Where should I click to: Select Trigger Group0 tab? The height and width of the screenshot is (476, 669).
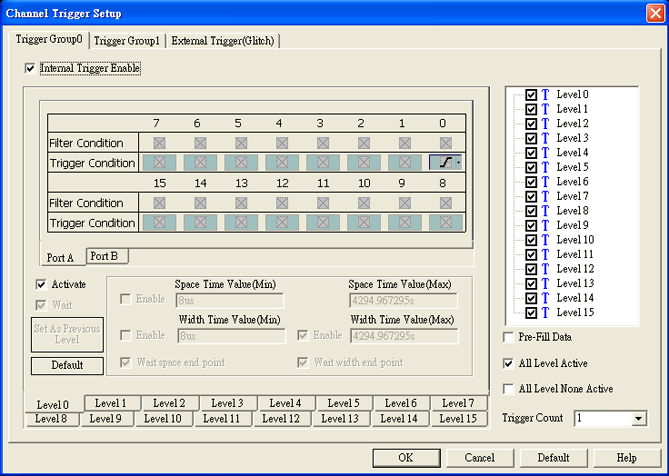click(x=49, y=40)
